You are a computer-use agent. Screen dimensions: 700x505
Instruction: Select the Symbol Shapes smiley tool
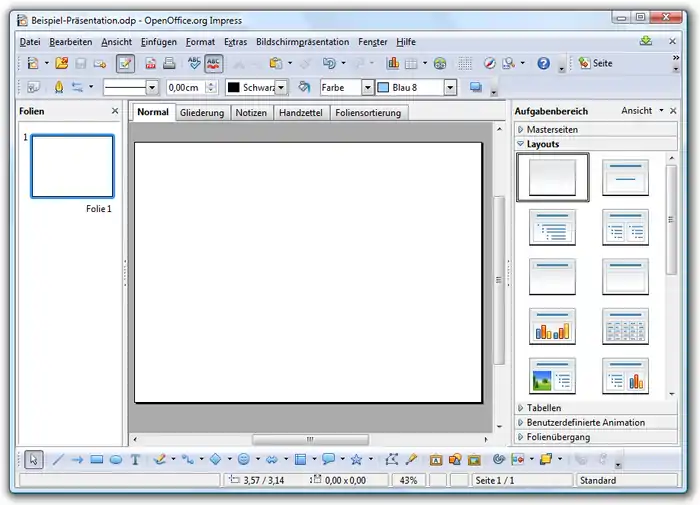tap(244, 459)
